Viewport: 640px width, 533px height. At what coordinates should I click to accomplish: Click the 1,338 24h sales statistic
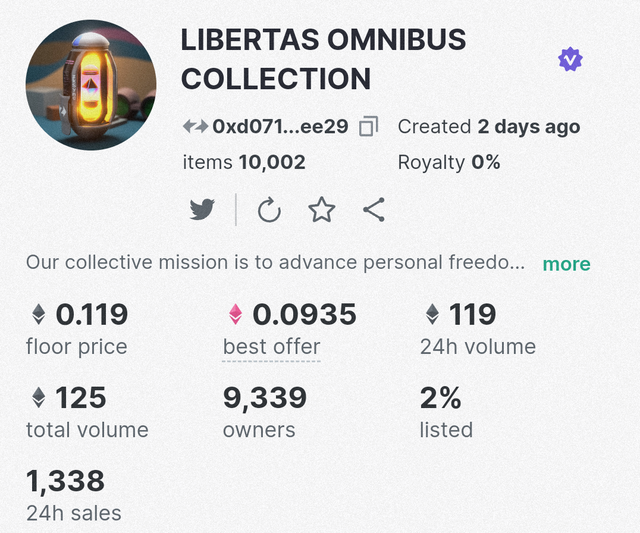coord(73,495)
